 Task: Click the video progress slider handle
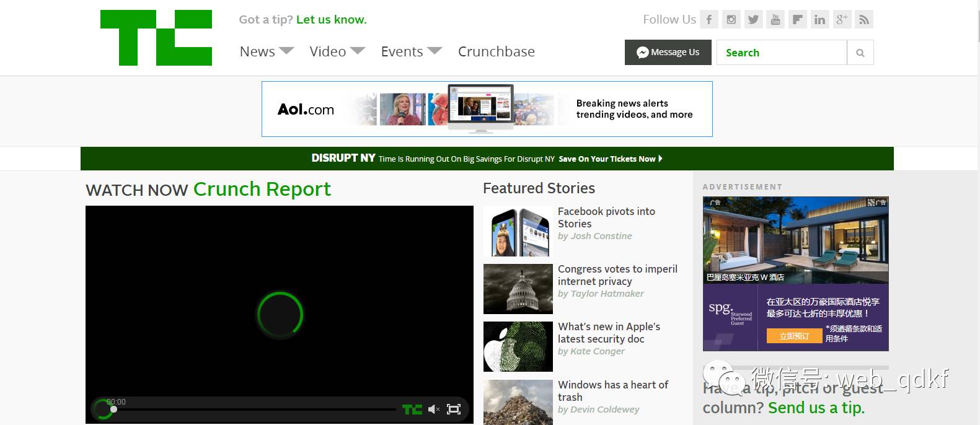coord(113,409)
